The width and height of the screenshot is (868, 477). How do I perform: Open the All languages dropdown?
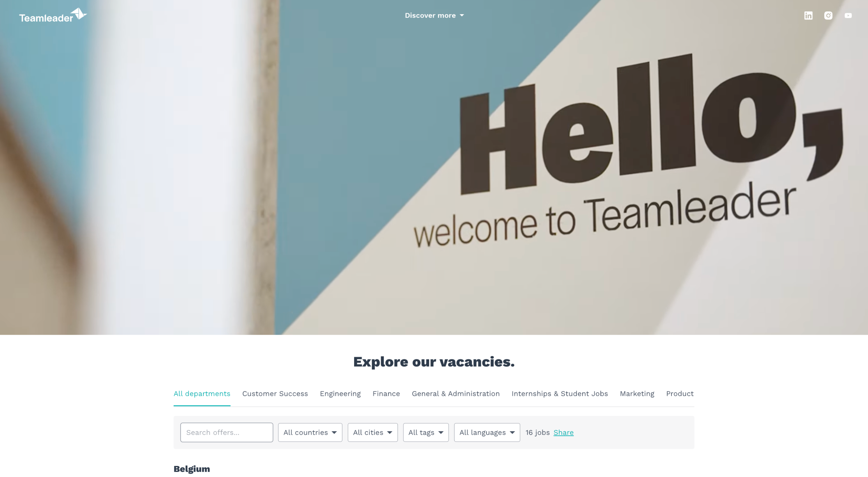click(487, 432)
